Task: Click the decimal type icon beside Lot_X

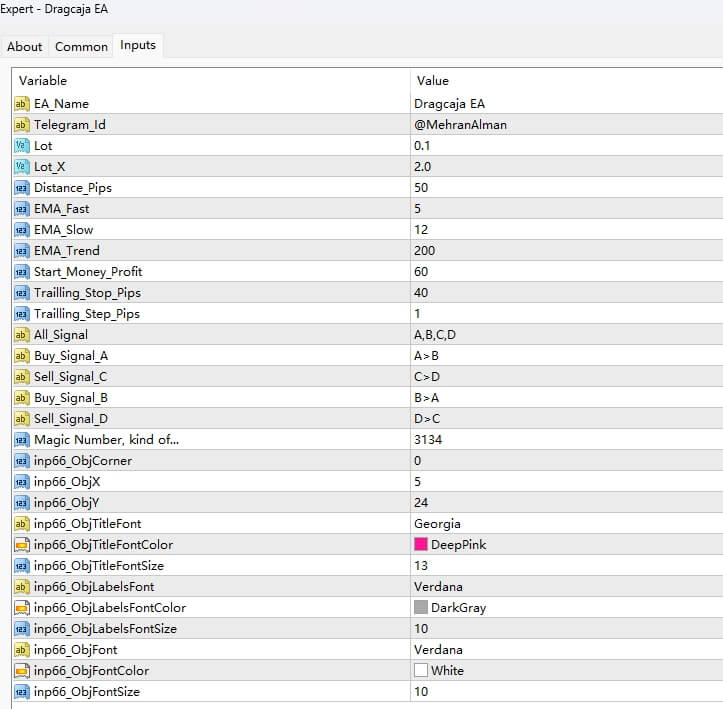Action: (22, 167)
